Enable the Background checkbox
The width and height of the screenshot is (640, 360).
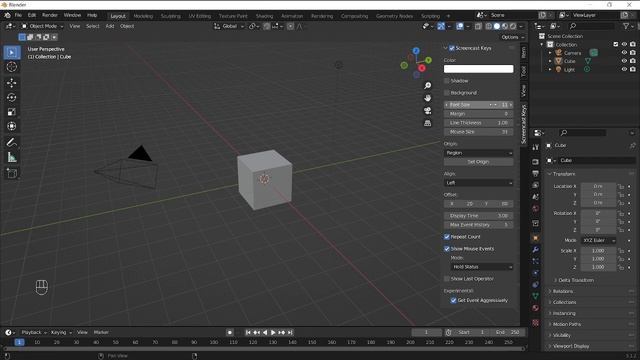click(x=447, y=93)
